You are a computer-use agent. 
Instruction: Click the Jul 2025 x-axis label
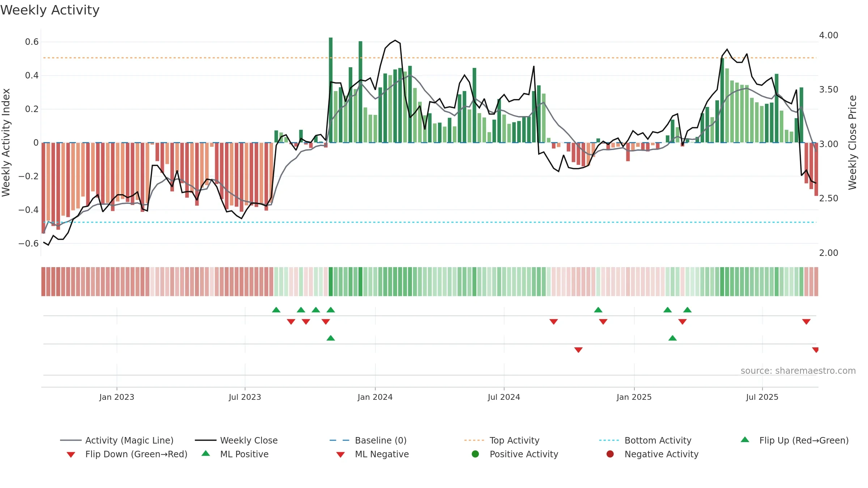coord(762,397)
